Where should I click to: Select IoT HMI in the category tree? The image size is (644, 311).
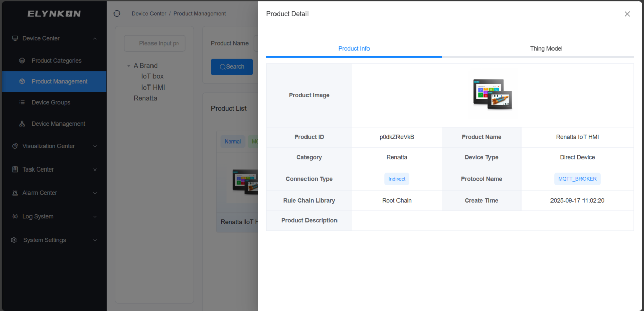coord(153,88)
